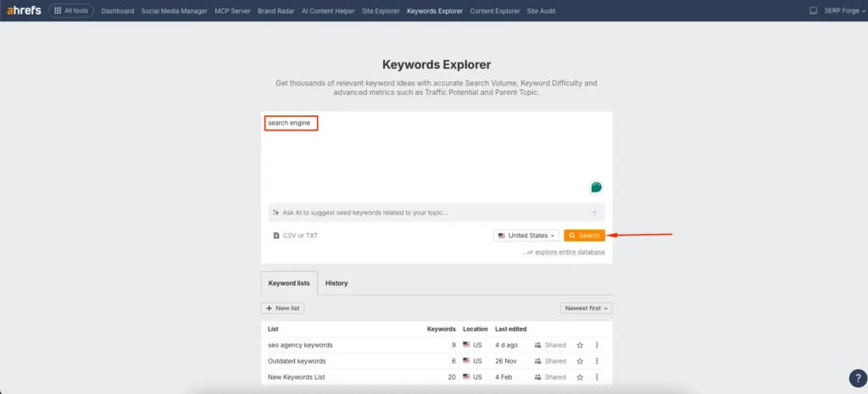Star the seo agency keywords list

coord(580,346)
